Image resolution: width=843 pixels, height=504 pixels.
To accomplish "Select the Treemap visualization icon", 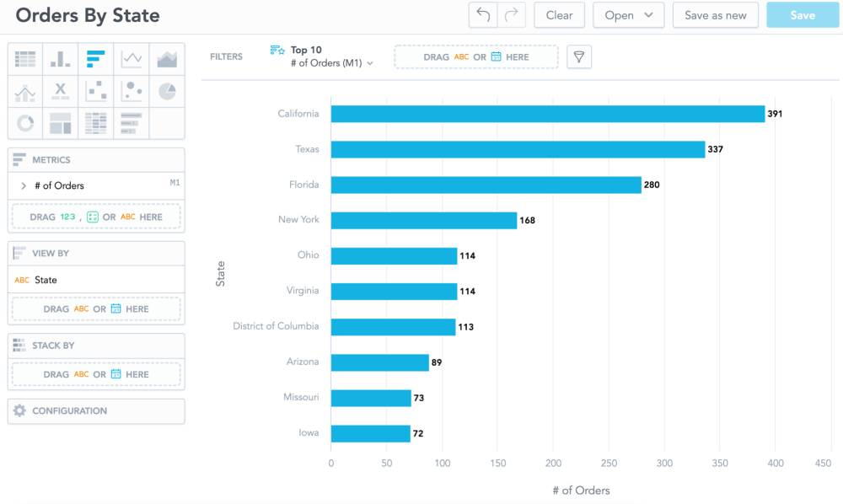I will (61, 123).
